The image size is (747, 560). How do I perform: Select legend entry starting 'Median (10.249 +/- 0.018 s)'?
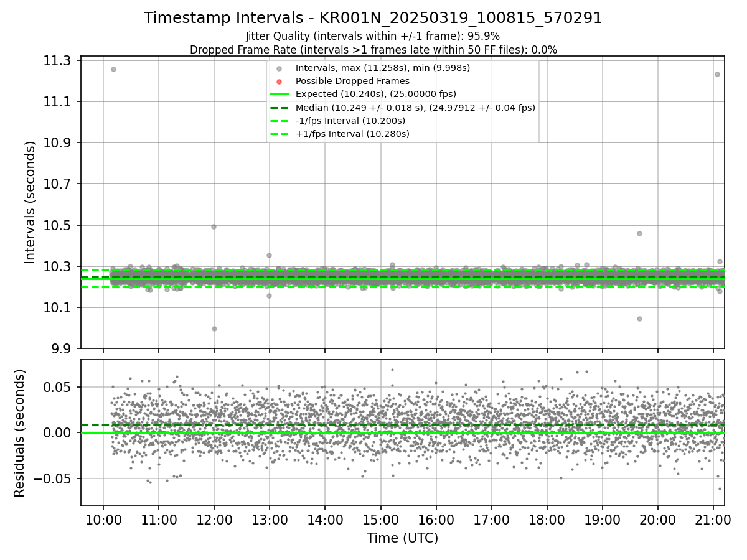point(415,108)
